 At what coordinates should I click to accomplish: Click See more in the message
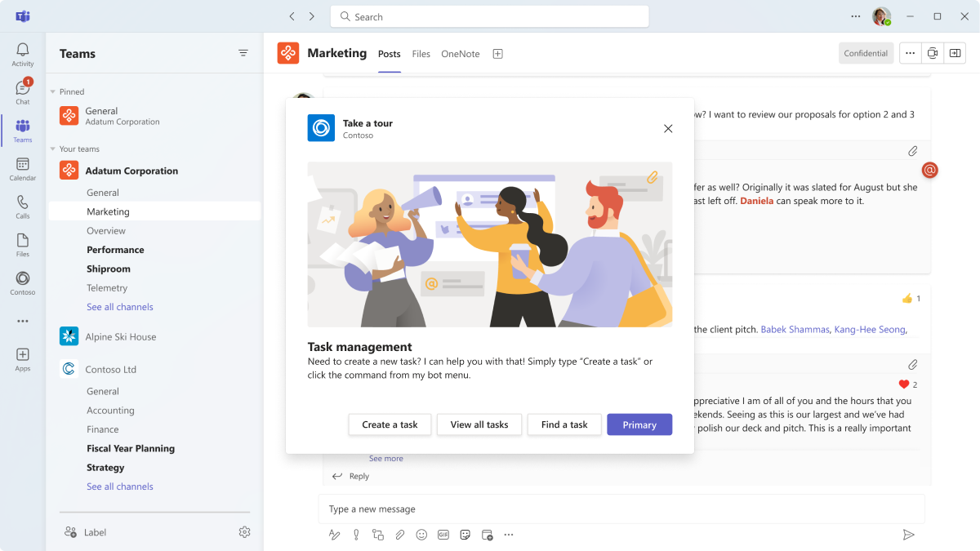pos(386,459)
